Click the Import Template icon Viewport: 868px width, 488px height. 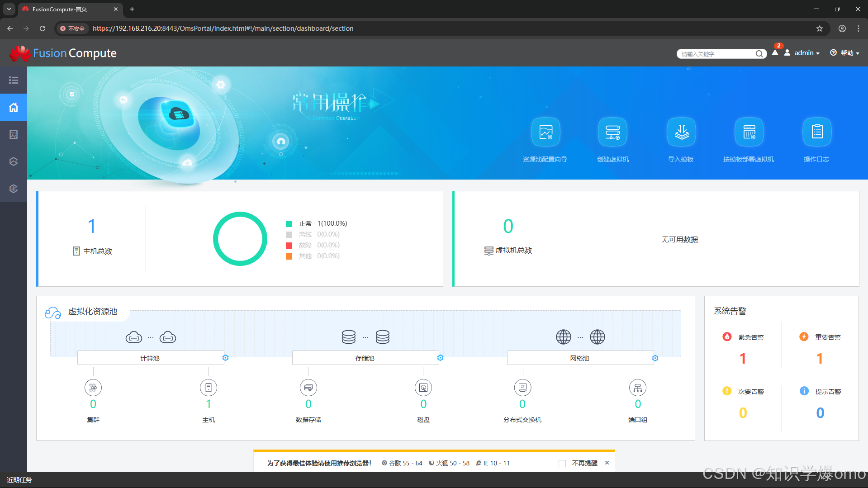point(681,132)
